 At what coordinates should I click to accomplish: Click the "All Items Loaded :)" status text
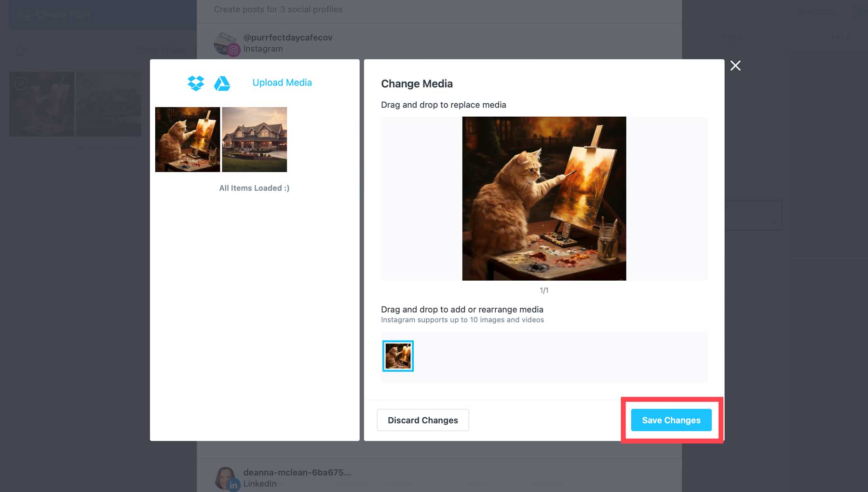tap(254, 188)
